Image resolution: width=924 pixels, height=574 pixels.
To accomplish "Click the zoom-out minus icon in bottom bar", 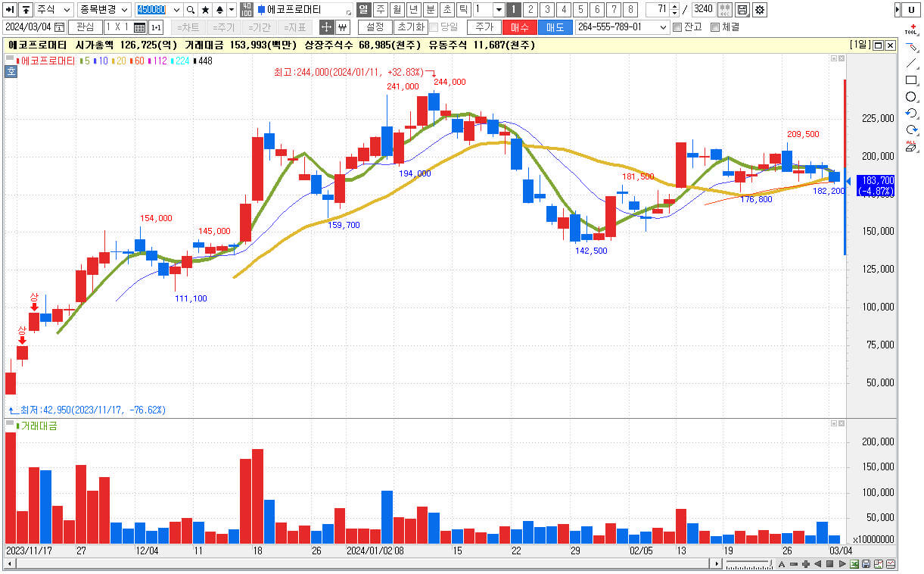I will click(x=794, y=564).
